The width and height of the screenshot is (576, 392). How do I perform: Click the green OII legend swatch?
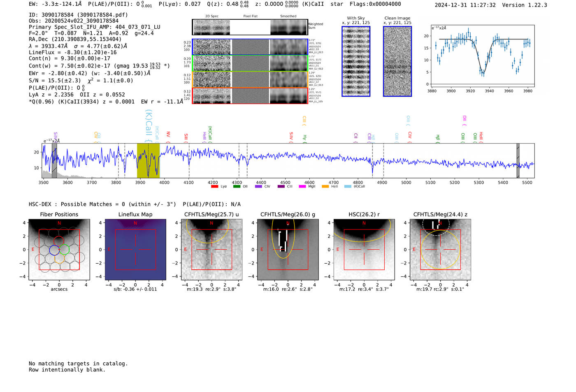(x=237, y=186)
